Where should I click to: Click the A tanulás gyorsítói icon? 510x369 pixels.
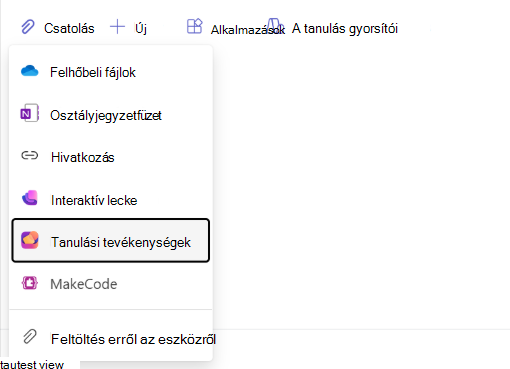click(x=276, y=25)
